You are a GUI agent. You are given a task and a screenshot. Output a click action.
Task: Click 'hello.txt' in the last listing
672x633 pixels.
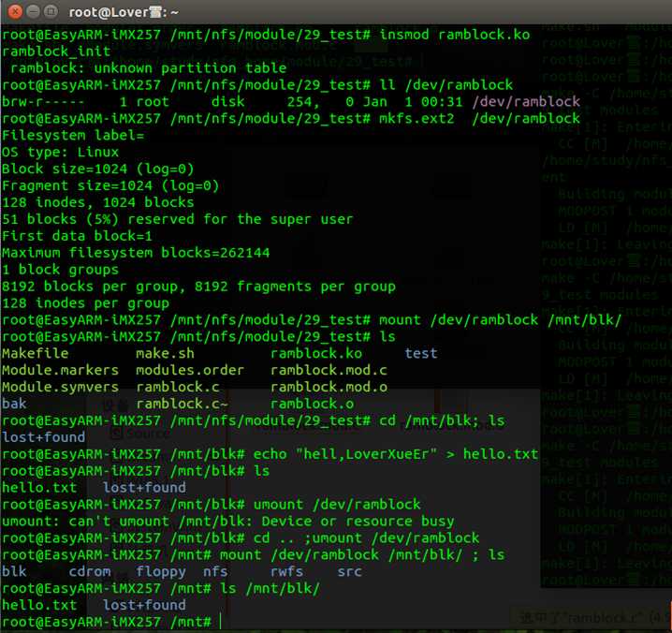[39, 605]
